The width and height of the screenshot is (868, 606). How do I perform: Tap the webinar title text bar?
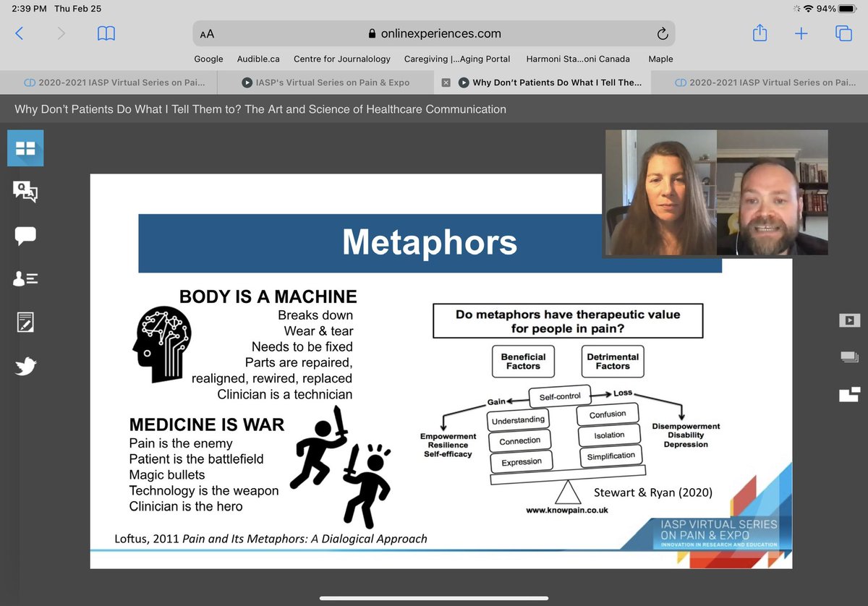click(x=260, y=110)
